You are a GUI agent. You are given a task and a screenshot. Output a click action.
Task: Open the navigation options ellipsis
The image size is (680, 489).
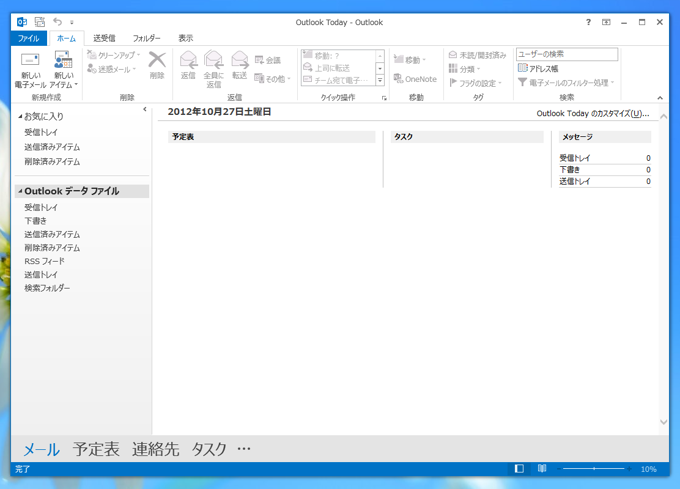(244, 448)
